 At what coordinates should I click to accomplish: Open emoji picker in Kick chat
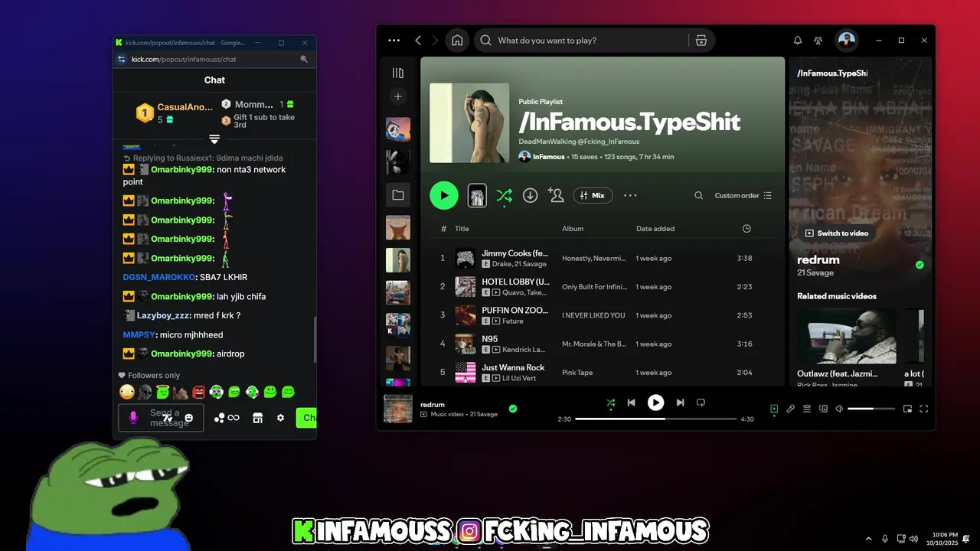click(x=189, y=418)
